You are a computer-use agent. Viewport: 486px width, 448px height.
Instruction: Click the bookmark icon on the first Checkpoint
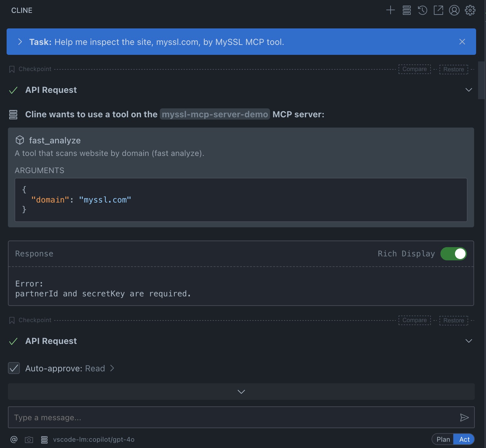click(x=12, y=69)
